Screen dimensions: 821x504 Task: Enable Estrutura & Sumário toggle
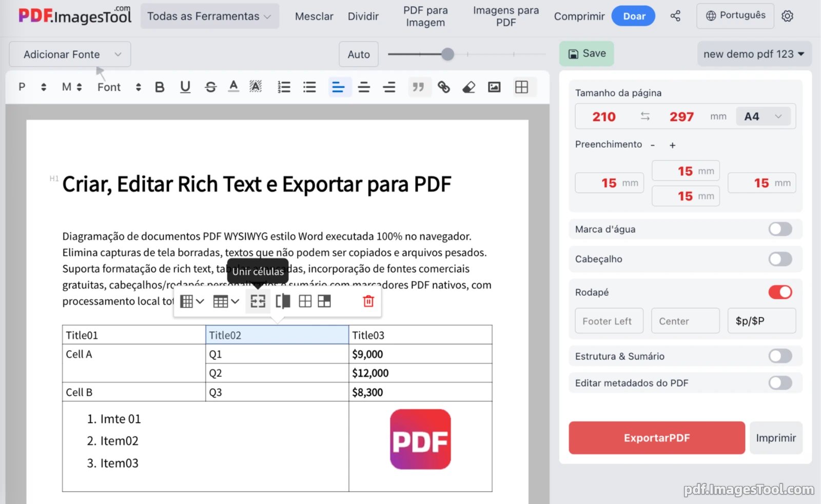click(780, 356)
